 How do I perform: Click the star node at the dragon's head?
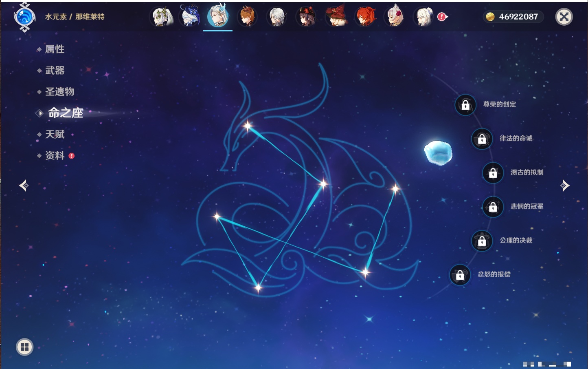[248, 126]
